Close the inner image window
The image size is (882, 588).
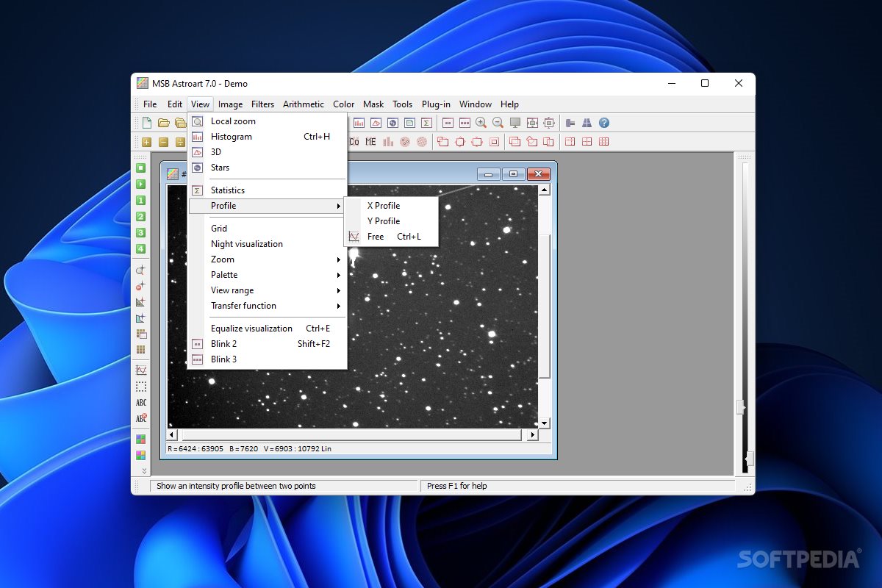(538, 174)
